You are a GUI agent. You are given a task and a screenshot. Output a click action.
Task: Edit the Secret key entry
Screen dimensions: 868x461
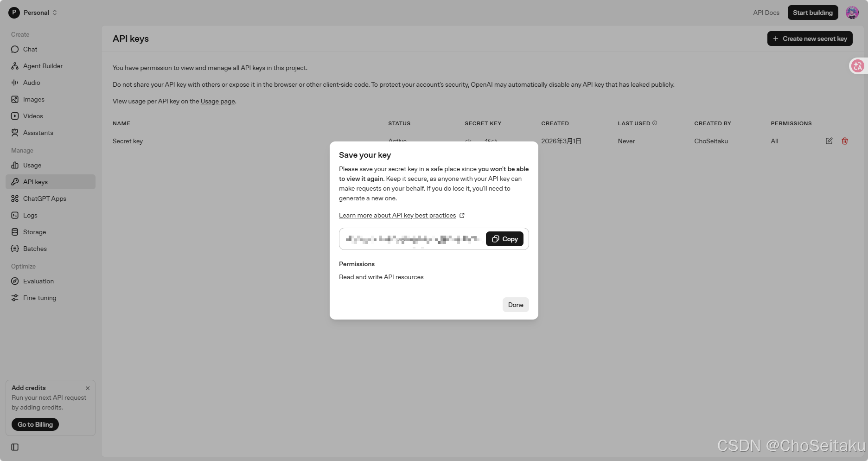[x=829, y=141]
